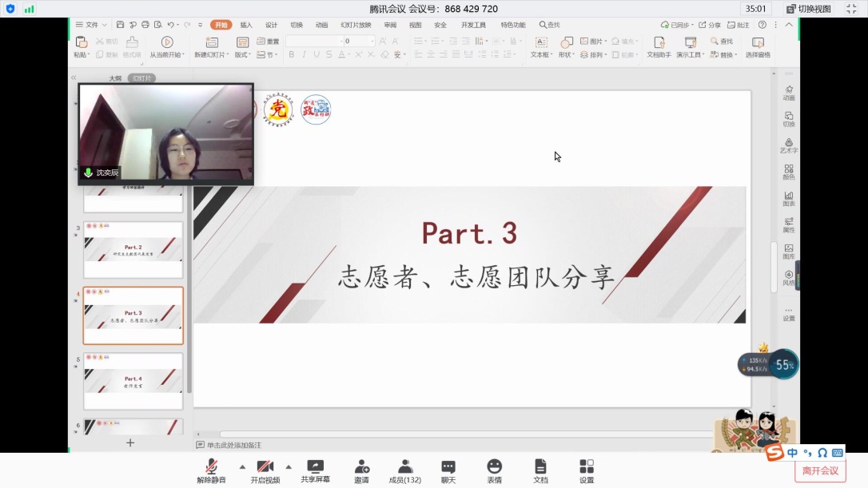Click the 从当前开始 slideshow play icon
868x488 pixels.
pos(166,42)
